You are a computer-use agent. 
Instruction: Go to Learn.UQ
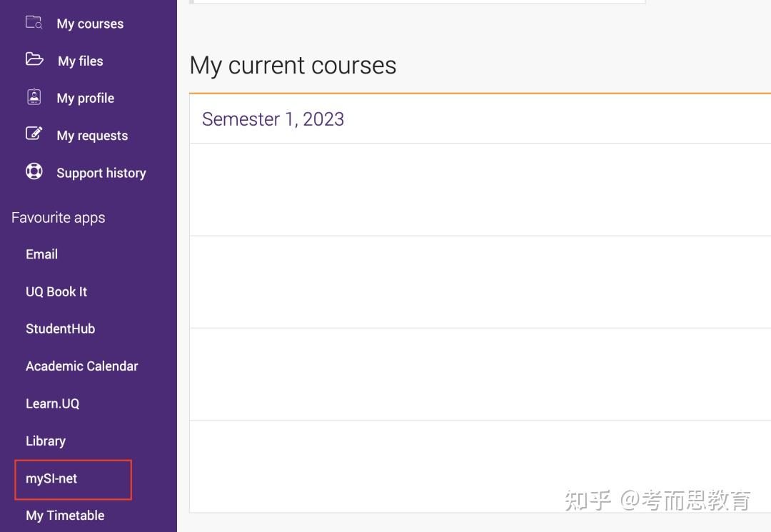point(52,403)
